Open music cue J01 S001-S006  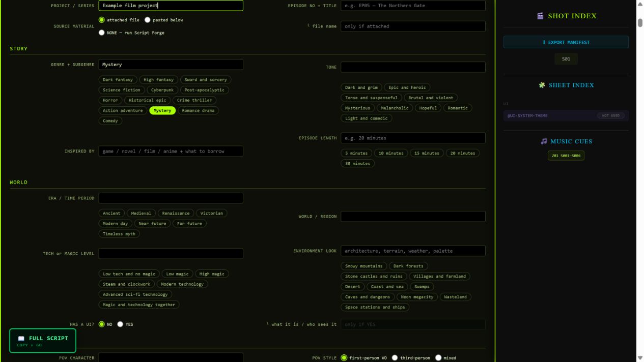click(566, 156)
